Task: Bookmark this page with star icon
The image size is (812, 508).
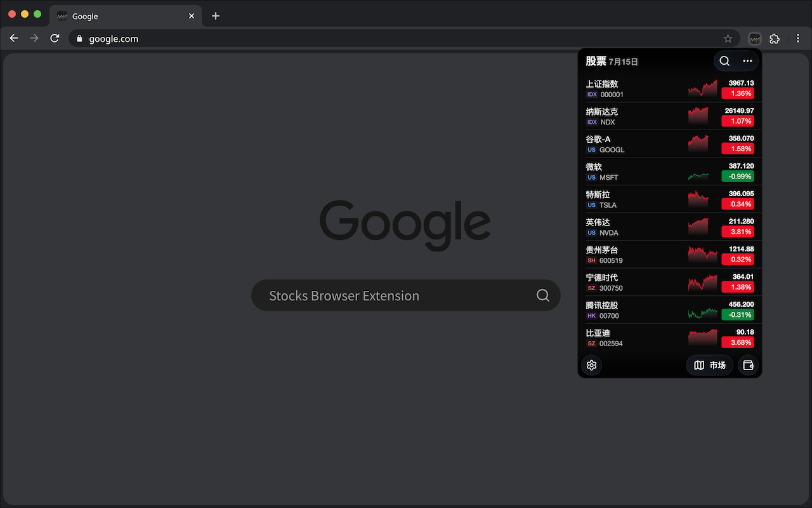Action: pos(728,39)
